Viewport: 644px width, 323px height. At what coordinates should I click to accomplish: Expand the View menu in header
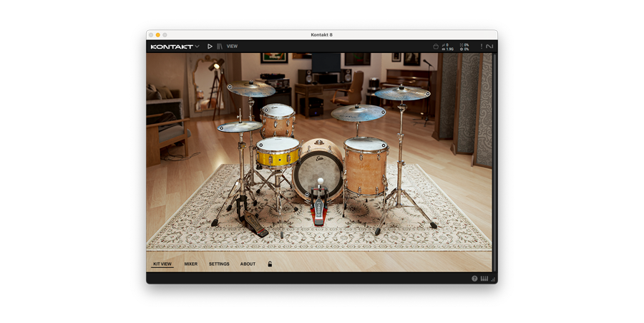point(232,47)
